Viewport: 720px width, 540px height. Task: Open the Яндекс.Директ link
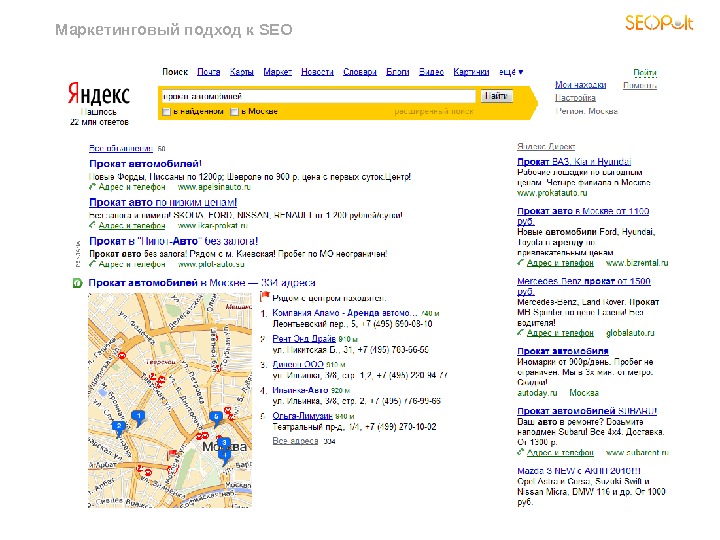pos(546,146)
